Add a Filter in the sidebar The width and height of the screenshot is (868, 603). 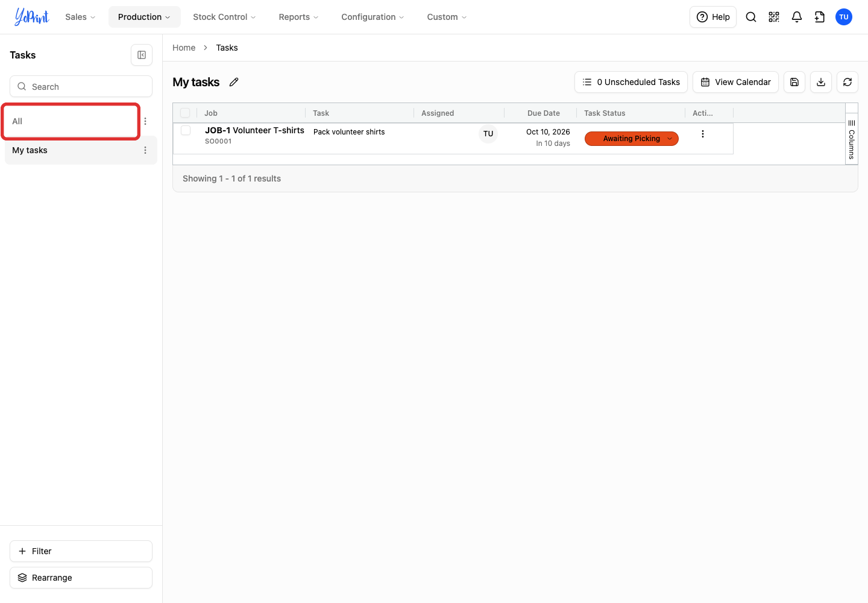tap(81, 551)
